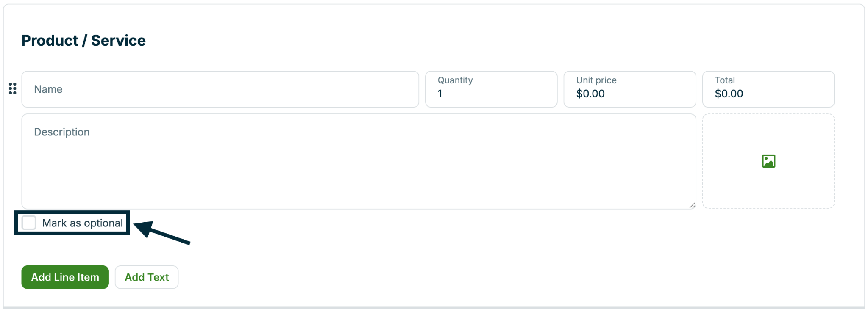Toggle the optional state of the product line
Screen dimensions: 868x309
29,223
